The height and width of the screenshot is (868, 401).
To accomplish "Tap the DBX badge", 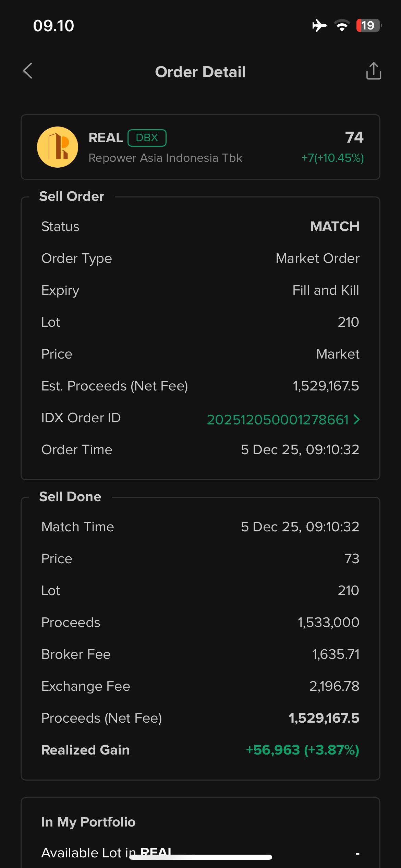I will (x=147, y=138).
